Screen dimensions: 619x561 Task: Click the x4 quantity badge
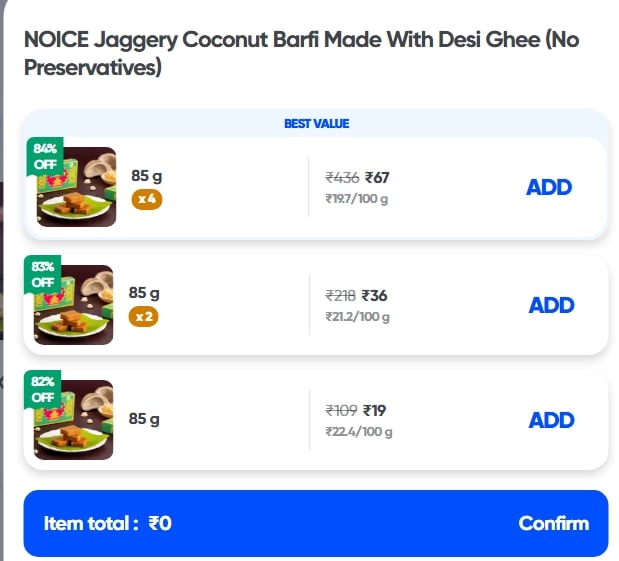[x=147, y=199]
